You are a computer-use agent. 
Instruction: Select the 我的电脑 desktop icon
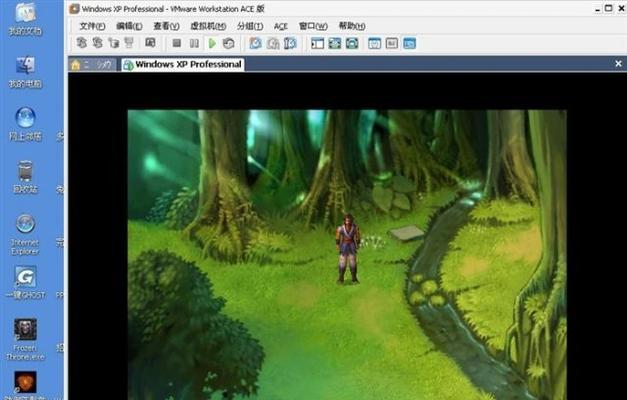[x=25, y=72]
